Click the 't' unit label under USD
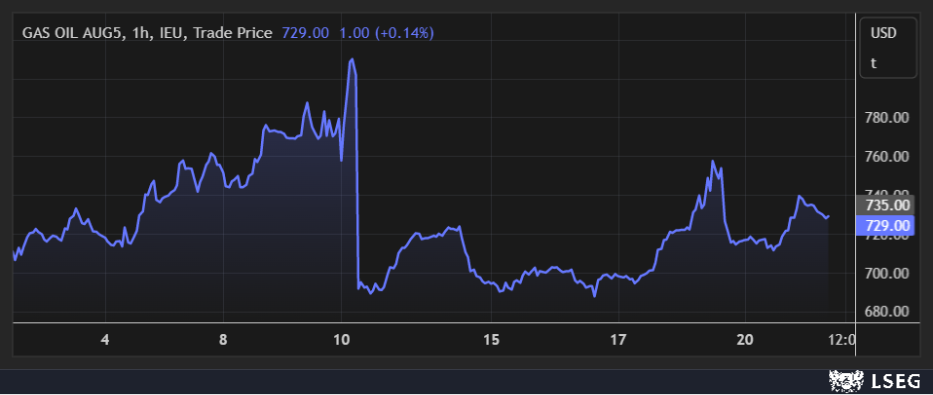Image resolution: width=933 pixels, height=395 pixels. [x=873, y=63]
